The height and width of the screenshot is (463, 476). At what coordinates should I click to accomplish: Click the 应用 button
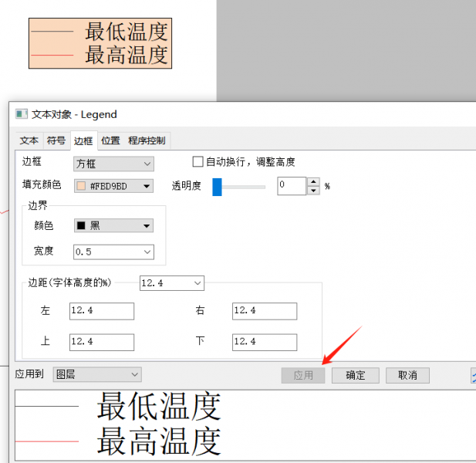click(303, 375)
